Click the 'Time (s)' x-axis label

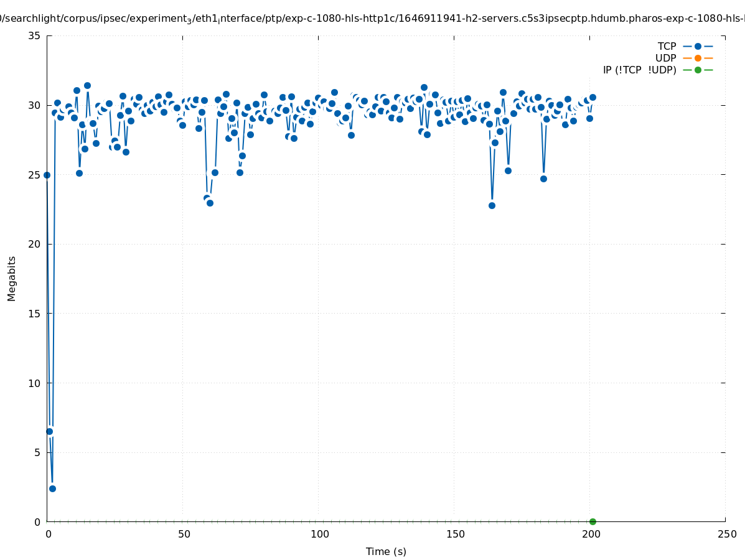point(386,551)
